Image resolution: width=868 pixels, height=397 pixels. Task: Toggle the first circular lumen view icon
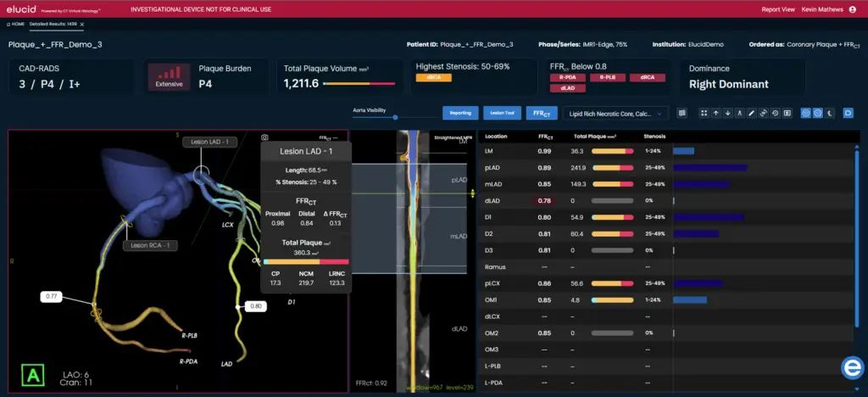(x=806, y=113)
